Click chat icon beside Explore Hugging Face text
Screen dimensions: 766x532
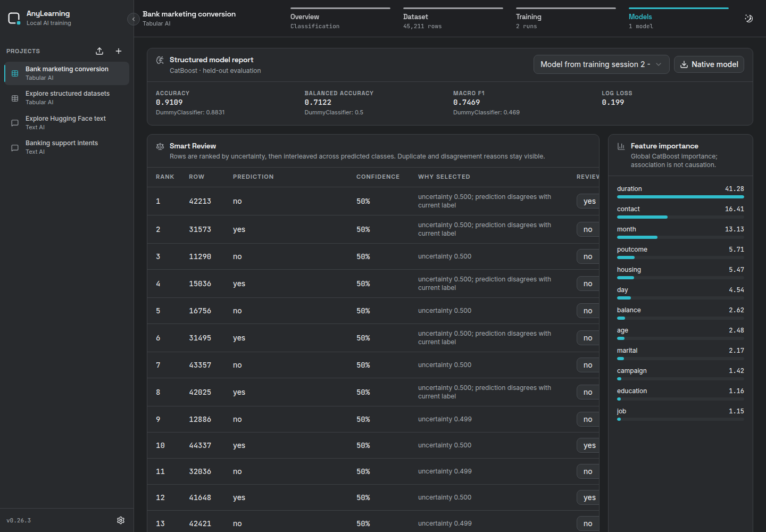tap(15, 123)
